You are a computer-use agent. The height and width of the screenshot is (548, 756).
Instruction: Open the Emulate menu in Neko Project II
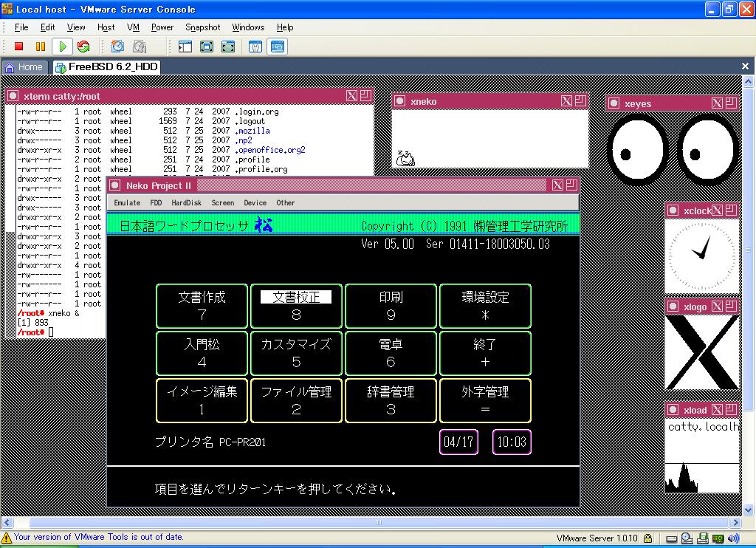127,202
